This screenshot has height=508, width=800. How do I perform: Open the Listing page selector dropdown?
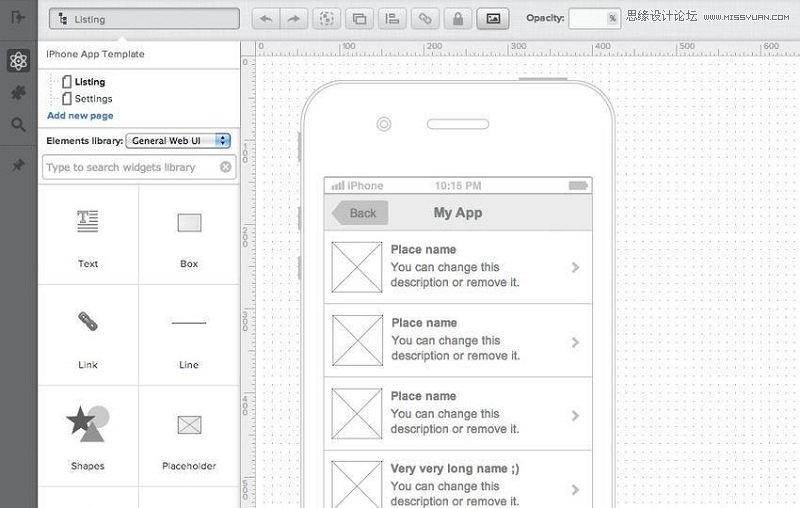[x=144, y=19]
